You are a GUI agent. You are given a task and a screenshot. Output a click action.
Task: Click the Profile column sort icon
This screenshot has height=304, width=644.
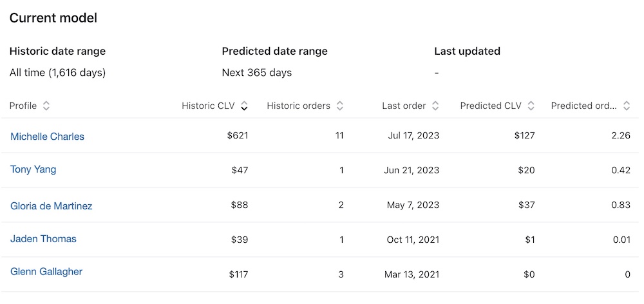point(46,106)
